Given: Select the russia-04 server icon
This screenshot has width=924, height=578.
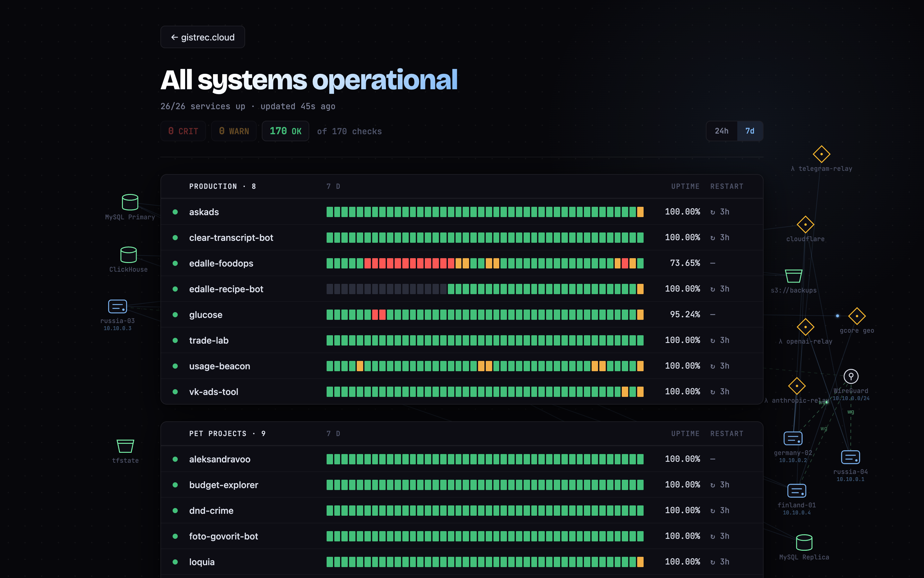Looking at the screenshot, I should point(850,457).
